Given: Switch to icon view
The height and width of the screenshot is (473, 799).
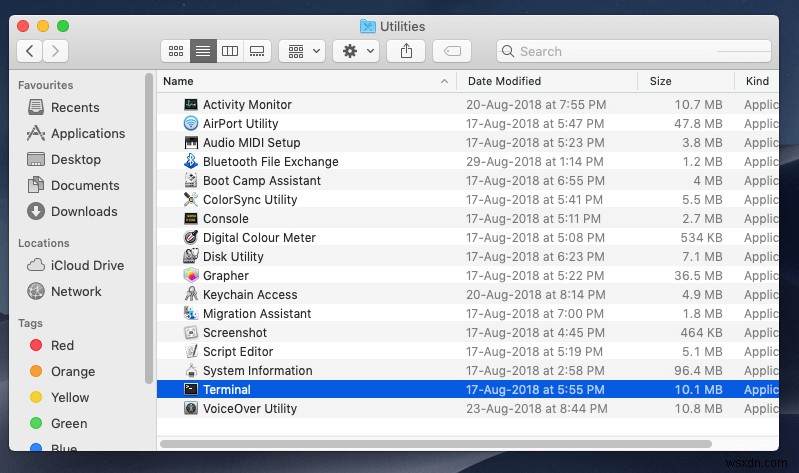Looking at the screenshot, I should pyautogui.click(x=176, y=51).
